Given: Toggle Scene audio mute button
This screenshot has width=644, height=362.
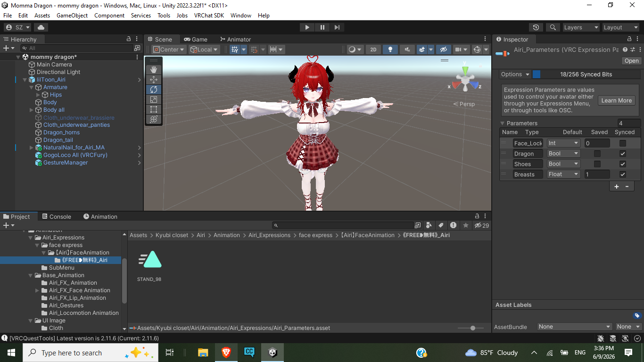Looking at the screenshot, I should coord(407,49).
